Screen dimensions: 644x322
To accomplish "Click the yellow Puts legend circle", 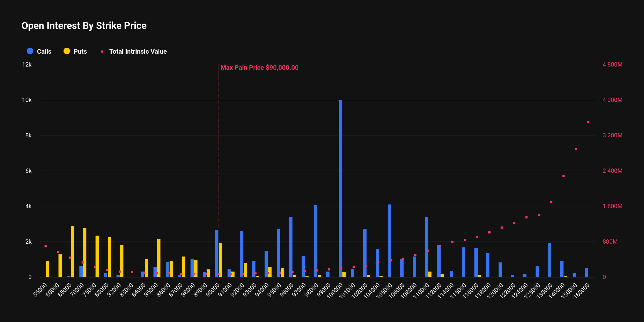I will pyautogui.click(x=67, y=51).
